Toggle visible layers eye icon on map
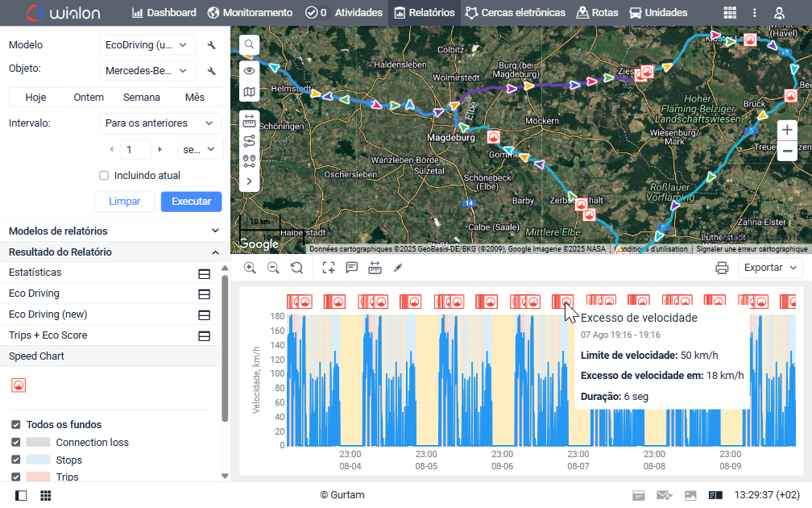The image size is (812, 508). [249, 70]
